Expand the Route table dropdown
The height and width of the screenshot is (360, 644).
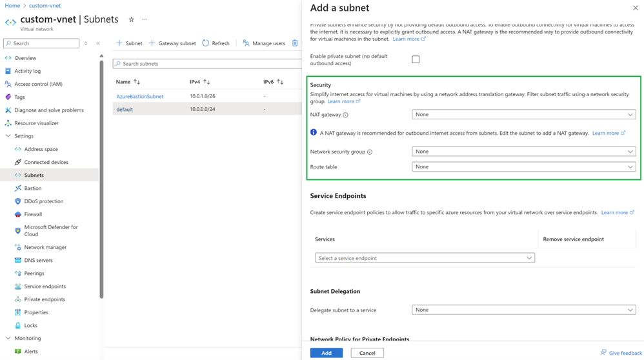(523, 167)
